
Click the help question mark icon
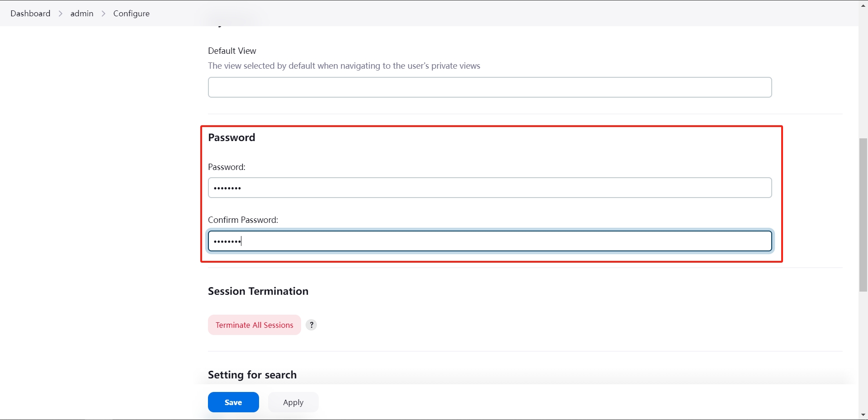[x=311, y=325]
